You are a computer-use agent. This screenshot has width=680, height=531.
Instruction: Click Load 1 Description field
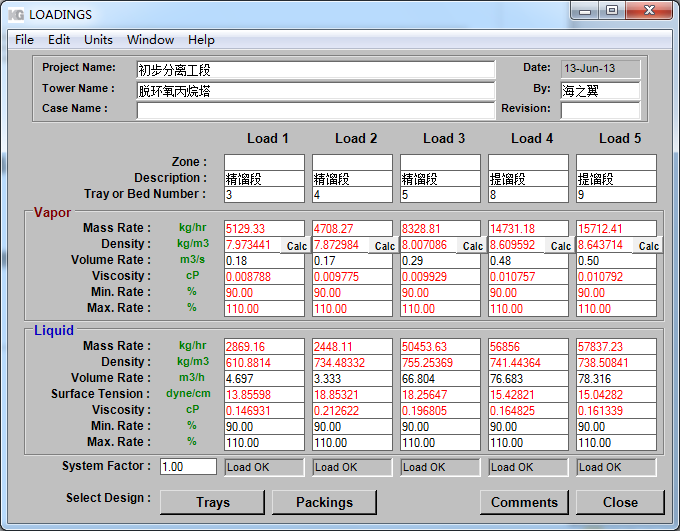click(265, 179)
